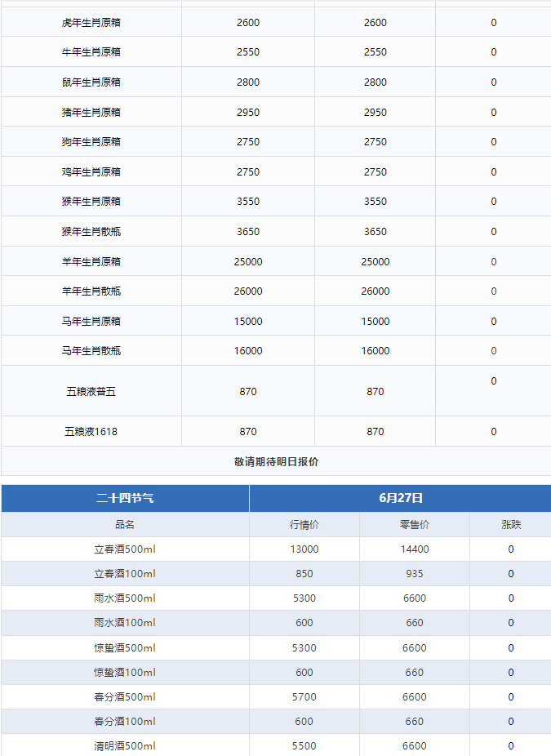Select the 零售价 column header
Viewport: 551px width, 756px height.
click(x=415, y=525)
